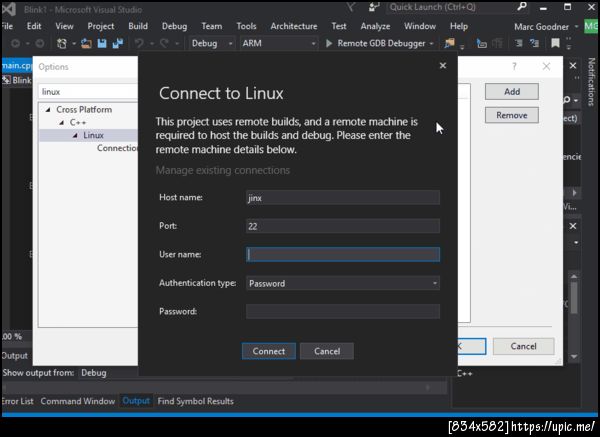Open the Debug configuration dropdown
The width and height of the screenshot is (600, 437).
pyautogui.click(x=212, y=44)
